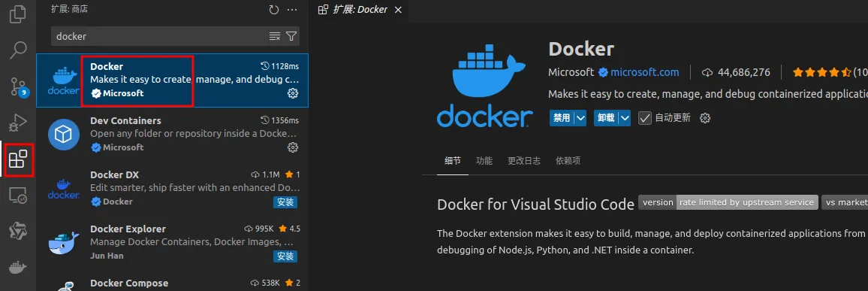The height and width of the screenshot is (291, 868).
Task: Click the 995K download count of Docker Explorer
Action: click(259, 229)
